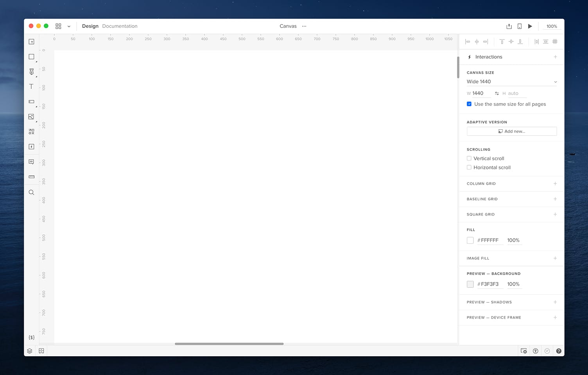Align selection to the left edge
Image resolution: width=588 pixels, height=375 pixels.
(x=468, y=41)
